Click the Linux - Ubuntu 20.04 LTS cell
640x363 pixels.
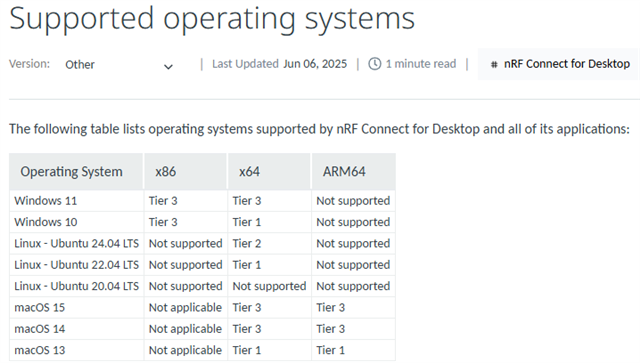(x=76, y=286)
